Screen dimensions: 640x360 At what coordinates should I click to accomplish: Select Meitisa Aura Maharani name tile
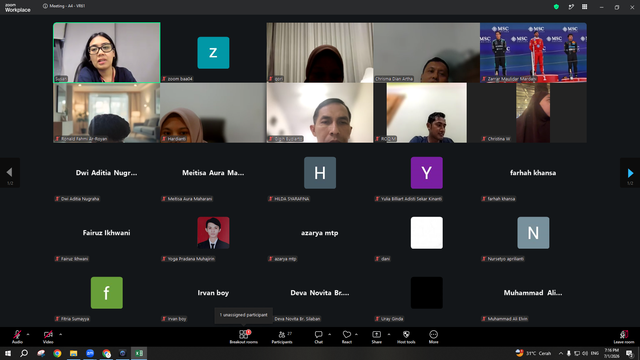(213, 173)
